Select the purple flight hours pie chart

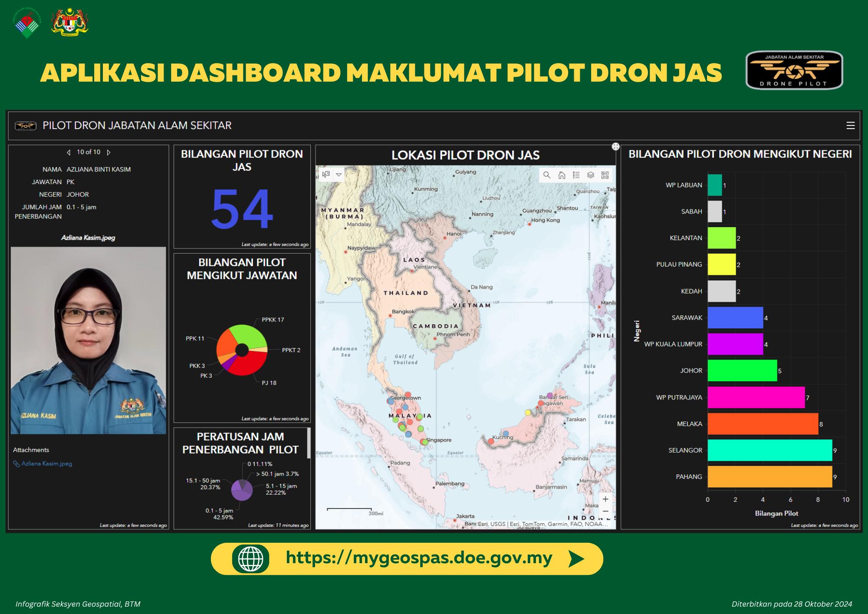(242, 489)
